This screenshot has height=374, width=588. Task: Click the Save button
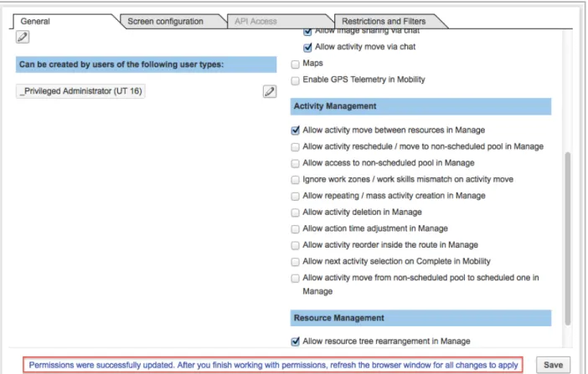(x=553, y=365)
